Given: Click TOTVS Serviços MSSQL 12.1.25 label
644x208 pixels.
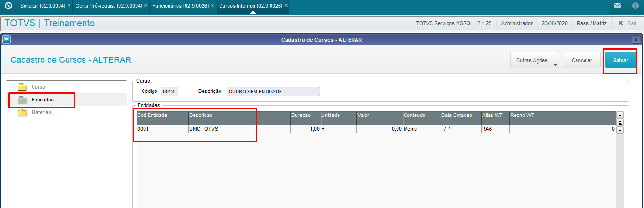Looking at the screenshot, I should point(454,23).
